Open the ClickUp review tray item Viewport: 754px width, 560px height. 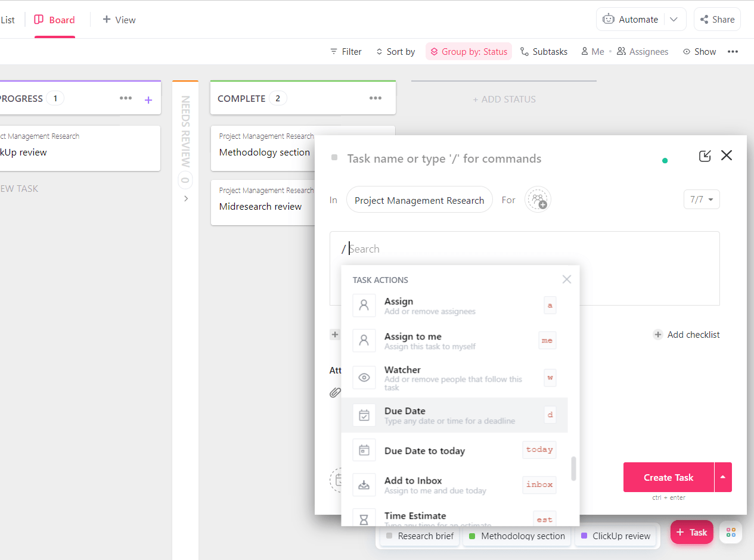pyautogui.click(x=615, y=536)
